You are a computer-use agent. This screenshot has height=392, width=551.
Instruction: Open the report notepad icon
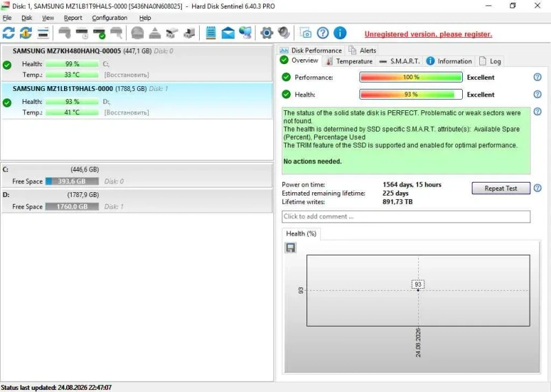point(211,33)
